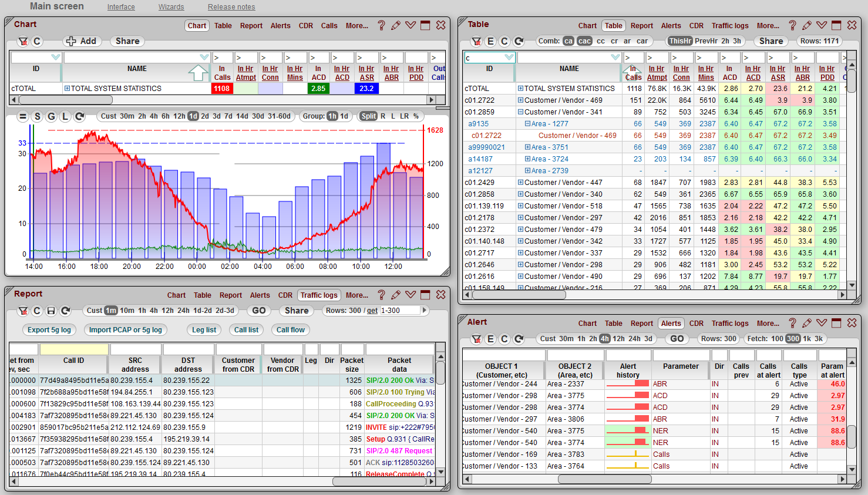Viewport: 868px width, 495px height.
Task: Switch the Table panel to the Report tab
Action: (x=642, y=25)
